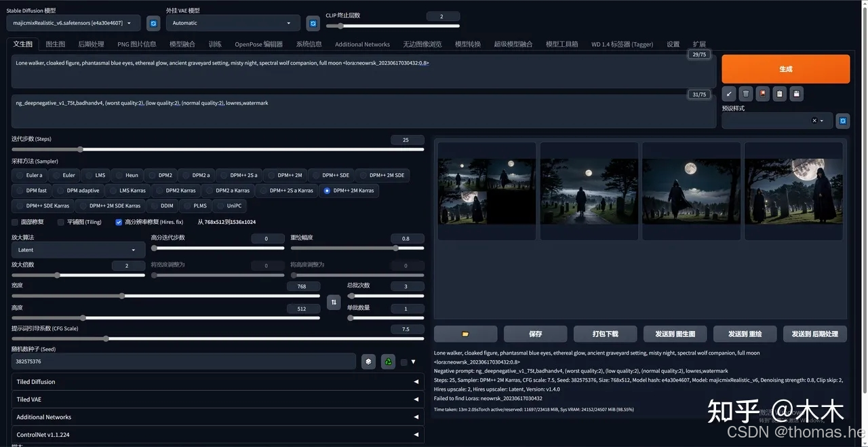This screenshot has width=868, height=447.
Task: Expand the Tiled Diffusion section
Action: 218,382
